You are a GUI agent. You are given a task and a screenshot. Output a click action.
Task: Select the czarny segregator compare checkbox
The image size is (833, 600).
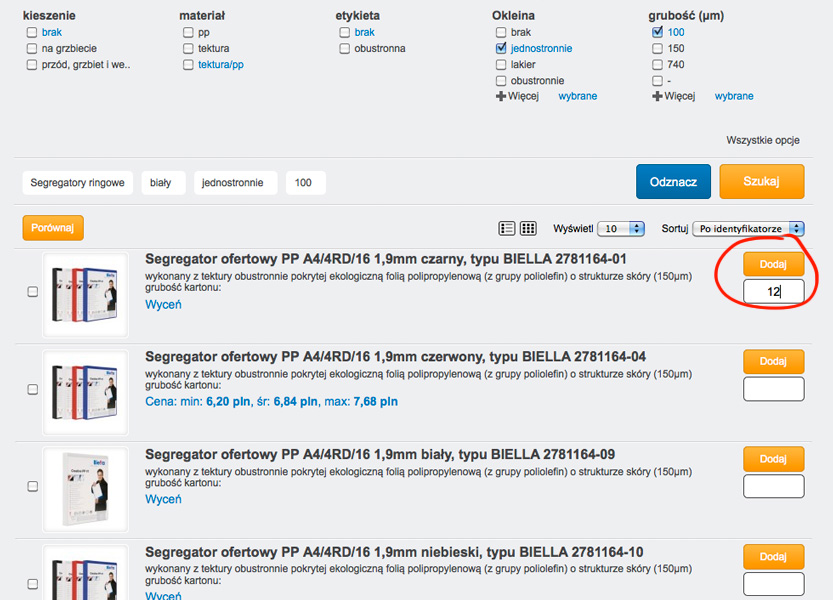[32, 292]
